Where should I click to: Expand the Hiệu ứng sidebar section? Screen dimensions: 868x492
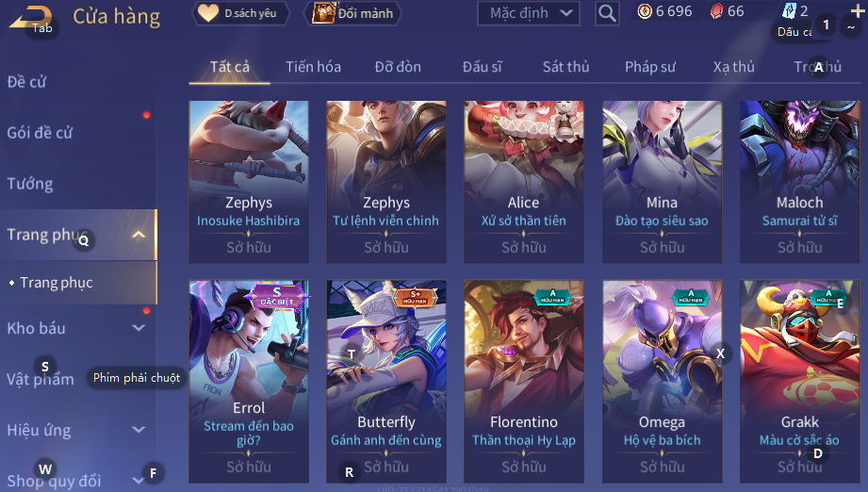click(x=139, y=430)
